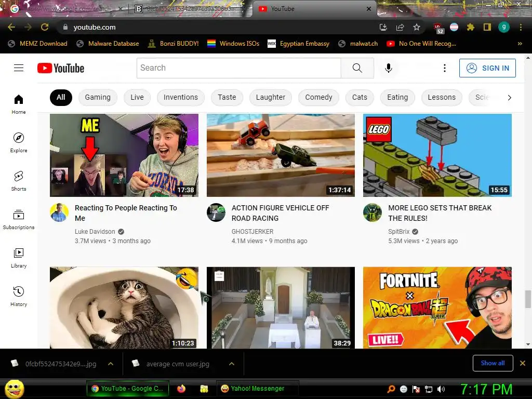Select the Taste category chip
Viewport: 532px width, 399px height.
227,97
